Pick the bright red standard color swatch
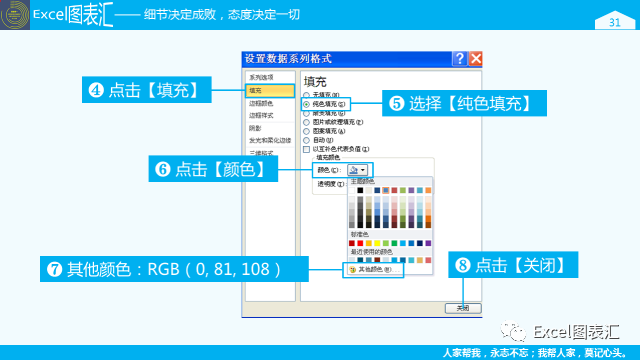The width and height of the screenshot is (640, 360). 360,243
